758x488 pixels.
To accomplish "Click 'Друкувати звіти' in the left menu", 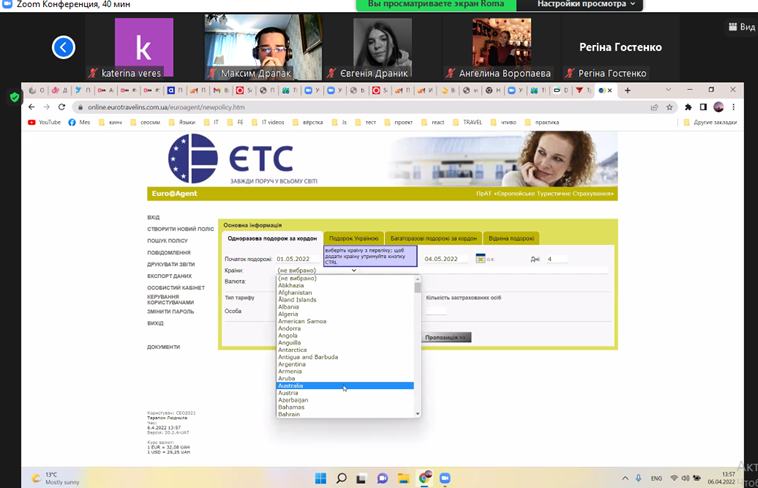I will [170, 263].
